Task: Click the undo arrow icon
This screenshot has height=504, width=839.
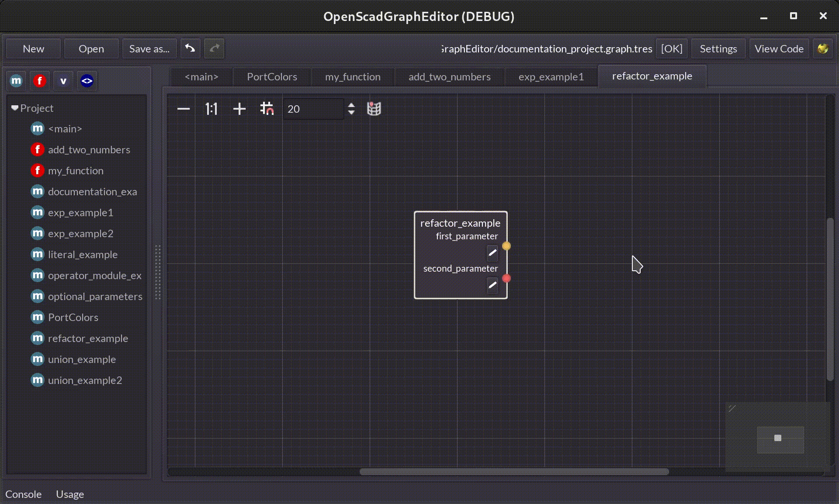Action: [x=190, y=48]
